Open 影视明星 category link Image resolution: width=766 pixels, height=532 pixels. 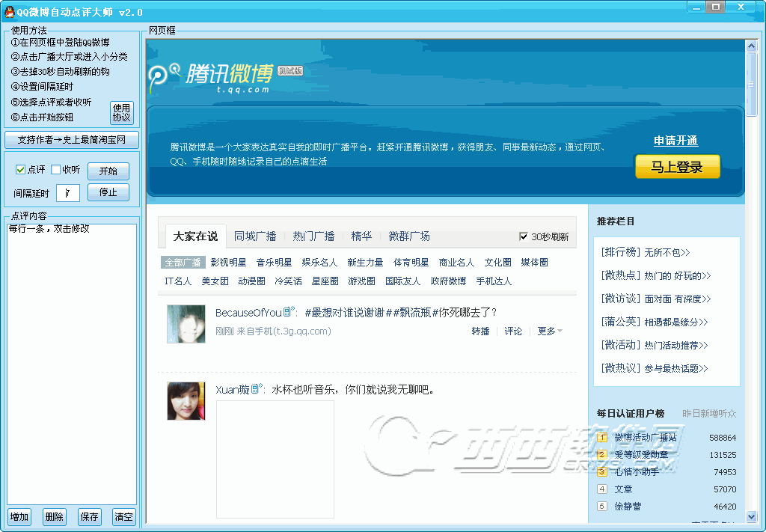tap(229, 263)
